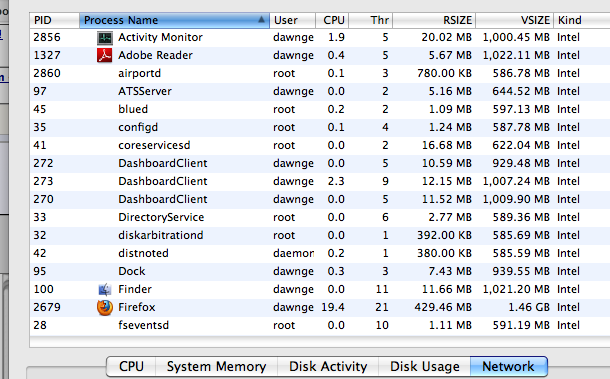Click thread count 11 for Finder
The image size is (610, 379).
coord(382,290)
